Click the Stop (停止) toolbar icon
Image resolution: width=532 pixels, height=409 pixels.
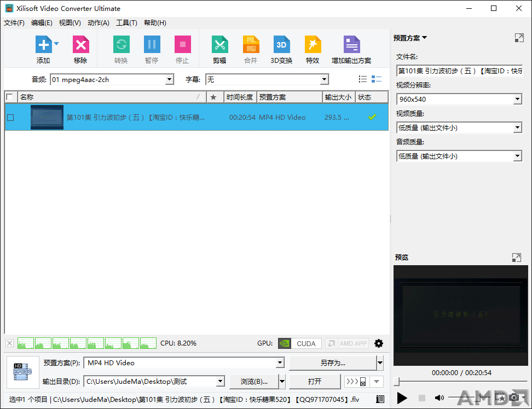pos(183,44)
